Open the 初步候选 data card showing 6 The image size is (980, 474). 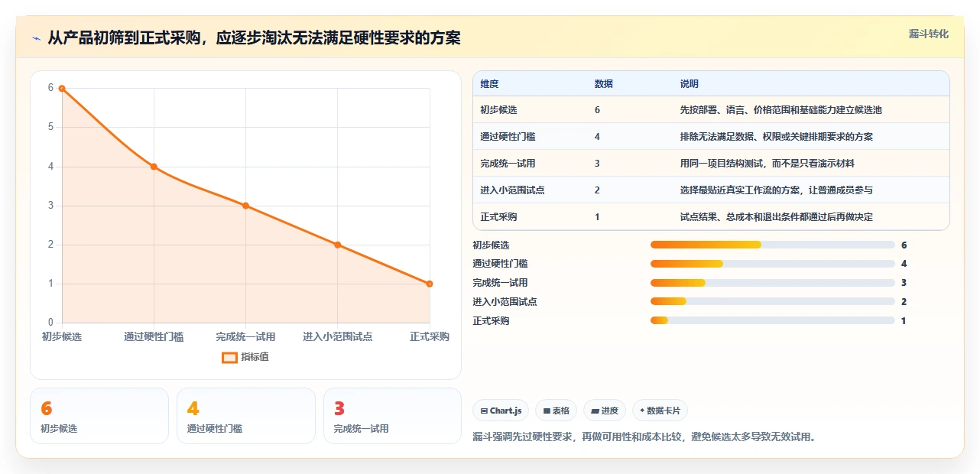(99, 416)
